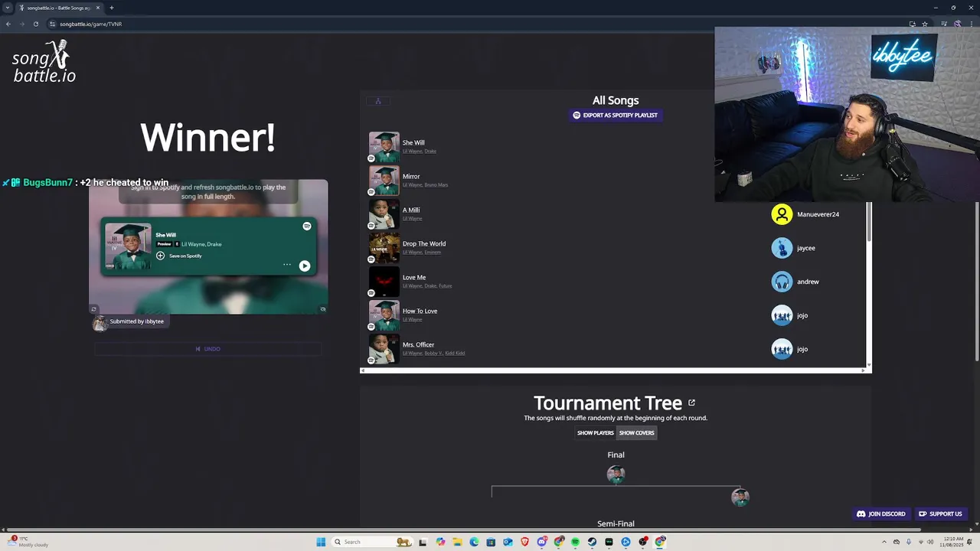Click Export as Spotify Playlist button
This screenshot has width=980, height=551.
616,115
